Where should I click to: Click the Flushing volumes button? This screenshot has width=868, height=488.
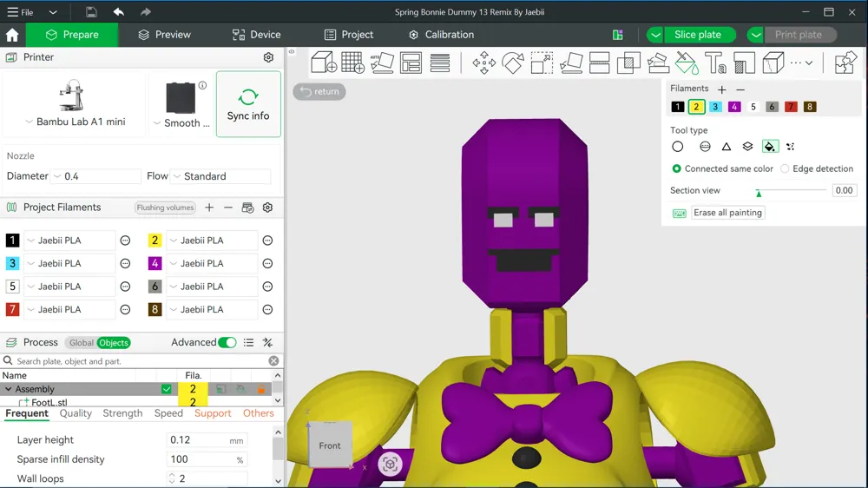point(165,208)
